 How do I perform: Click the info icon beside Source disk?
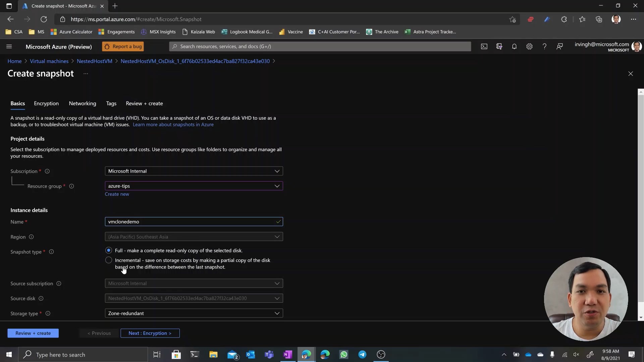click(41, 299)
